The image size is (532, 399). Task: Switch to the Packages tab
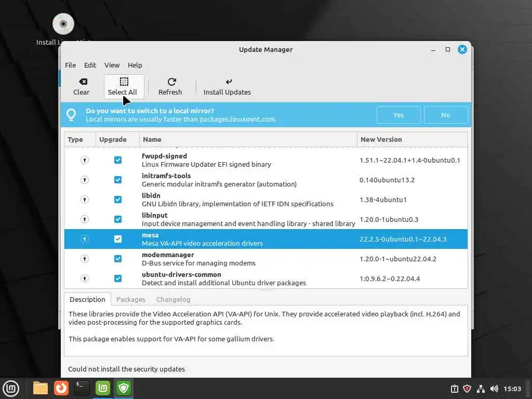click(130, 299)
